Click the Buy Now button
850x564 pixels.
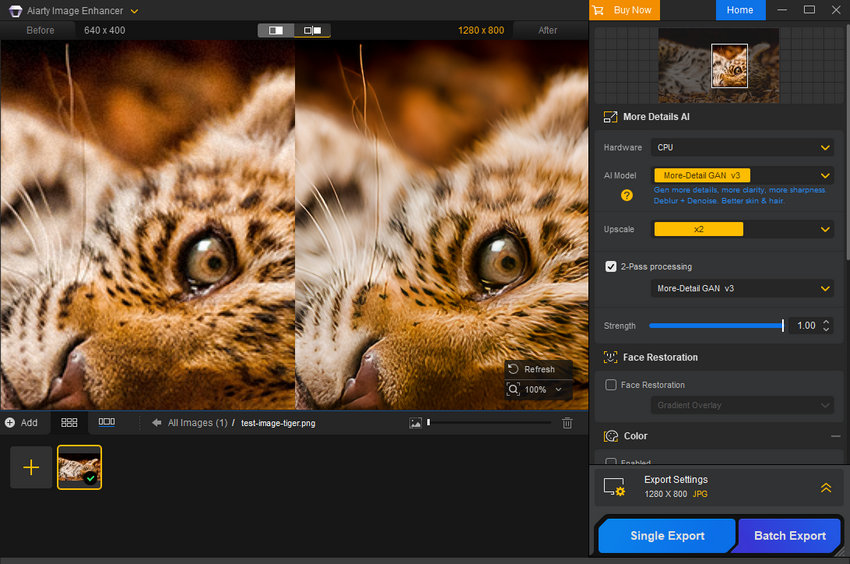pyautogui.click(x=624, y=10)
